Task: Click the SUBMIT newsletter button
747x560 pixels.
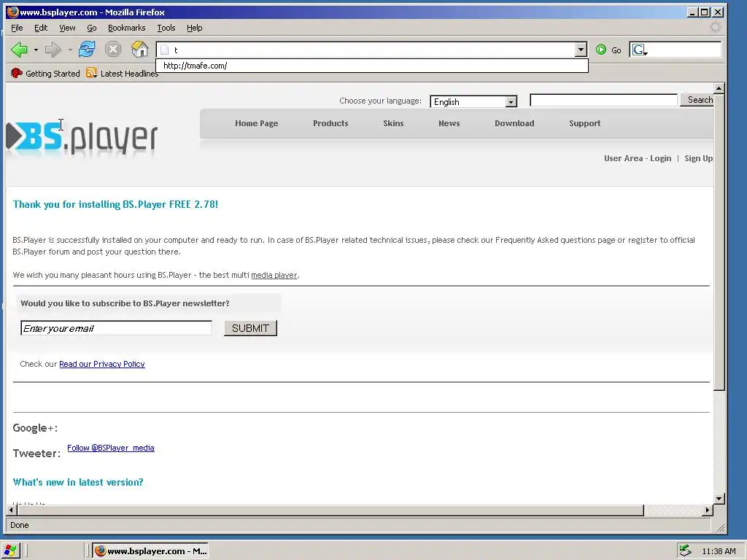Action: (250, 328)
